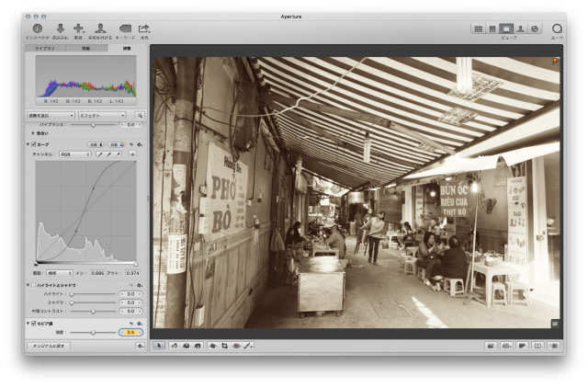Enable the Highlights & Shadows checkbox
The width and height of the screenshot is (588, 387).
[34, 285]
